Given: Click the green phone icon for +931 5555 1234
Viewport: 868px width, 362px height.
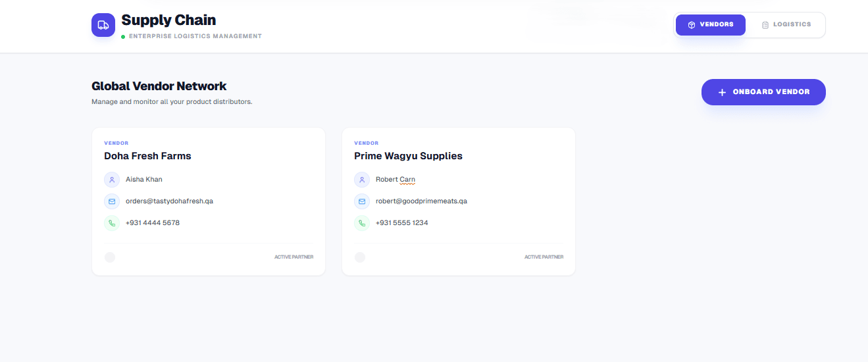Looking at the screenshot, I should [x=362, y=223].
